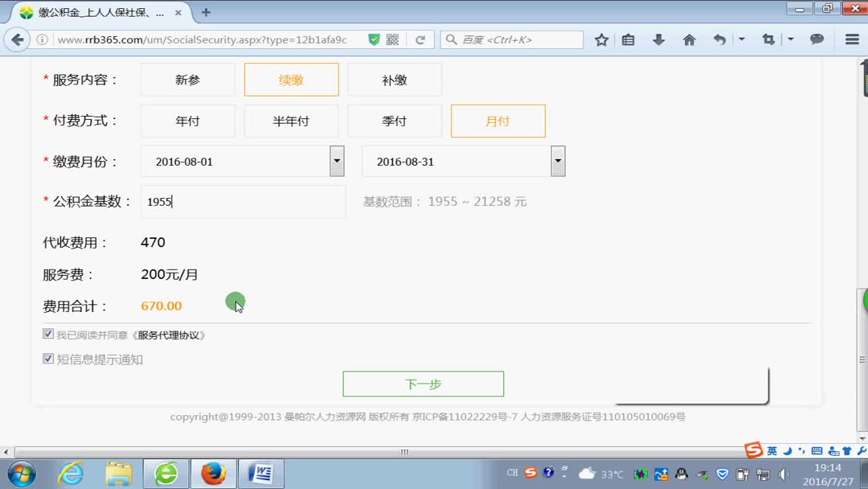This screenshot has width=868, height=489.
Task: Bookmark this page via the star icon
Action: click(601, 39)
